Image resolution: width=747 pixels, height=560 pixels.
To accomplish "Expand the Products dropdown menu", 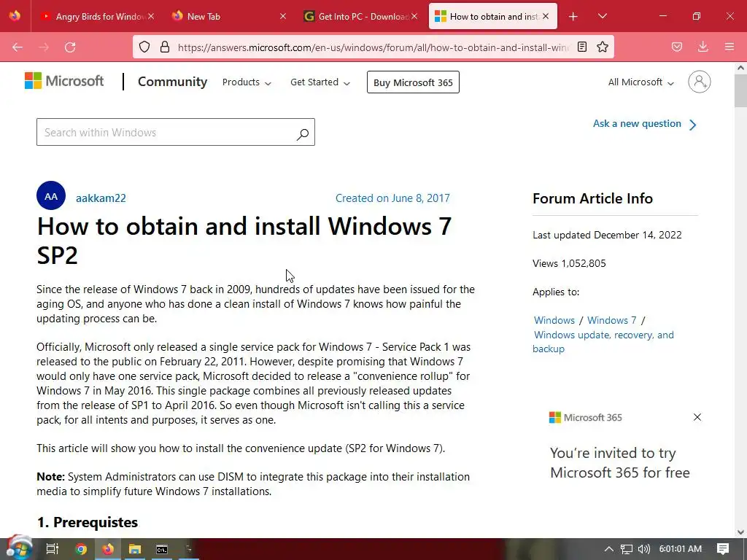I will 247,82.
